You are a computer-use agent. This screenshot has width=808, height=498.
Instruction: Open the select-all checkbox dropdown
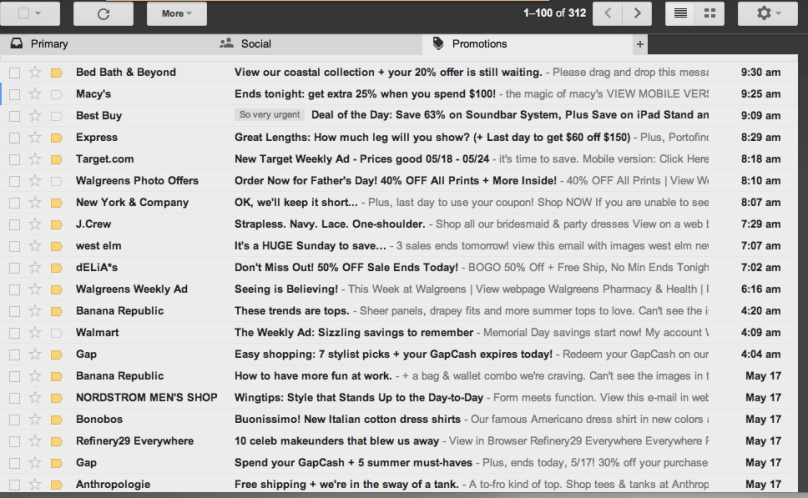(x=38, y=14)
